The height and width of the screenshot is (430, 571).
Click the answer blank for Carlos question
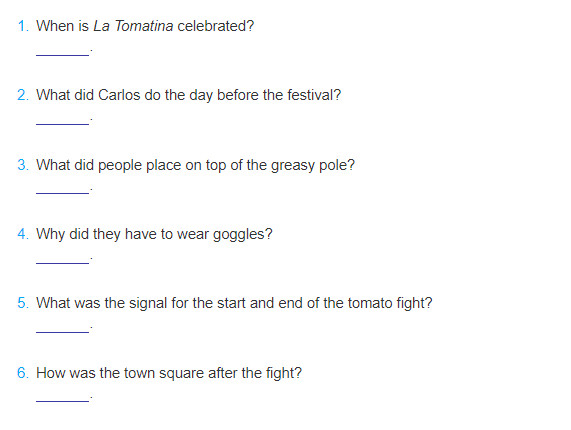tap(62, 121)
